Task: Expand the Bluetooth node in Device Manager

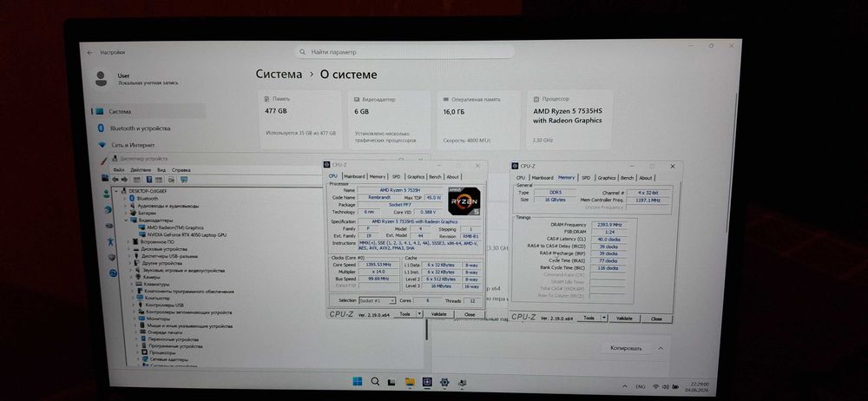Action: [x=126, y=198]
